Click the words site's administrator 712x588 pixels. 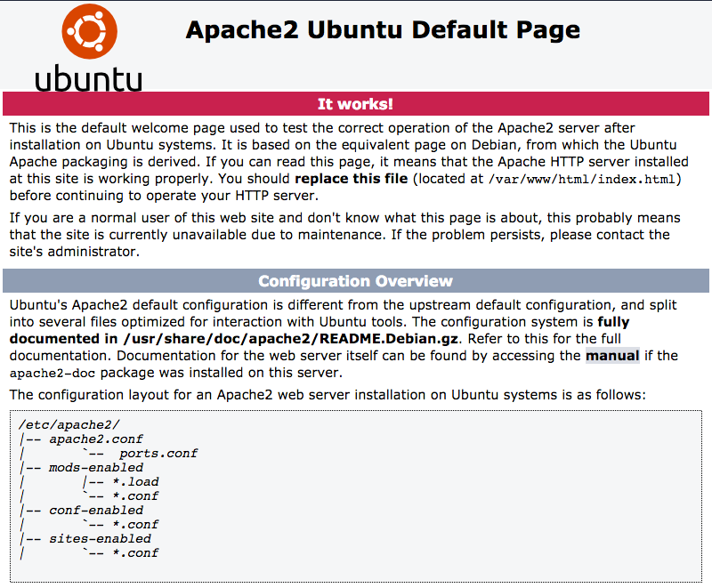point(73,252)
